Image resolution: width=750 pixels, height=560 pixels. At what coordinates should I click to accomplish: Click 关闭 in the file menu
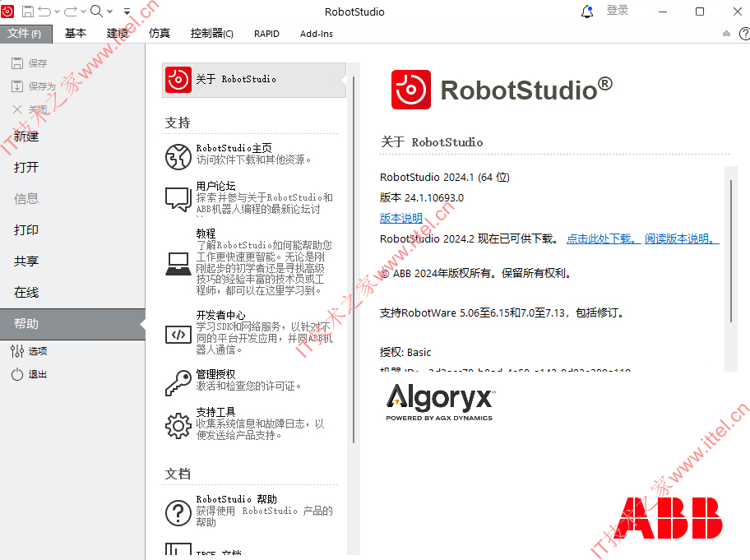[x=30, y=109]
